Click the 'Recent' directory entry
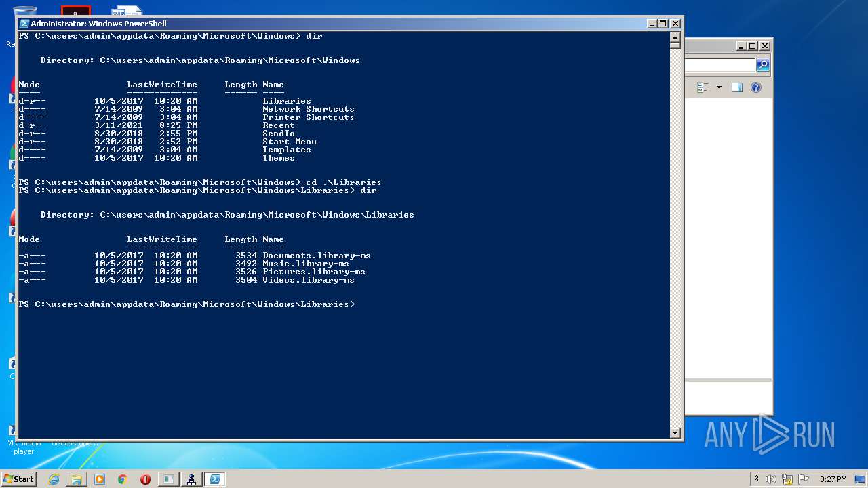 [279, 125]
